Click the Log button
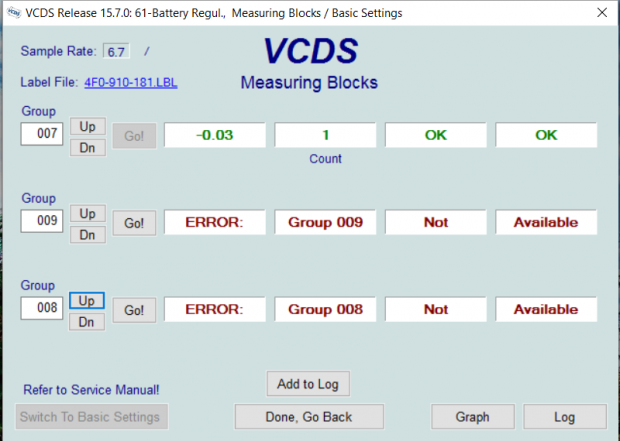 coord(565,416)
